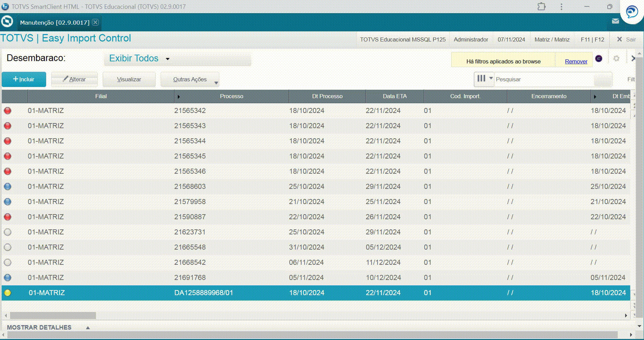Click the table's scroll-left arrow
The image size is (644, 340).
[x=5, y=315]
